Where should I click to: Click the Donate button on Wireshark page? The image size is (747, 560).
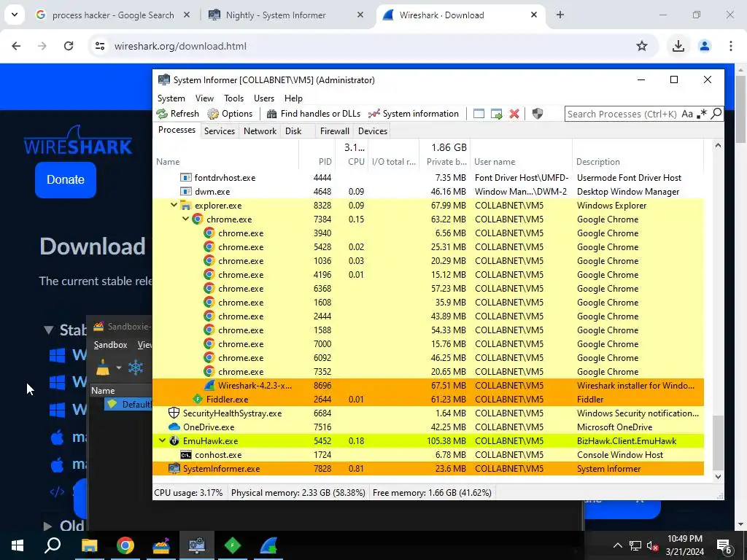click(x=65, y=179)
